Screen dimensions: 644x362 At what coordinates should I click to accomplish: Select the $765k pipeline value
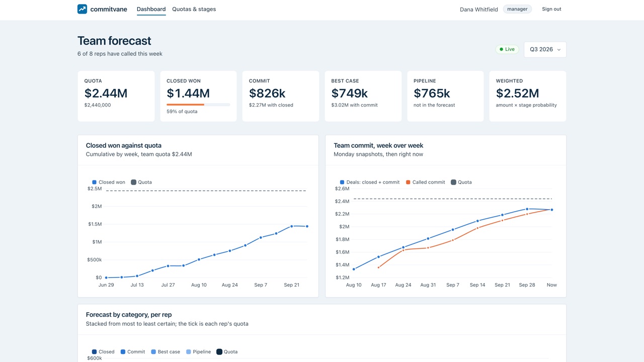click(x=432, y=93)
